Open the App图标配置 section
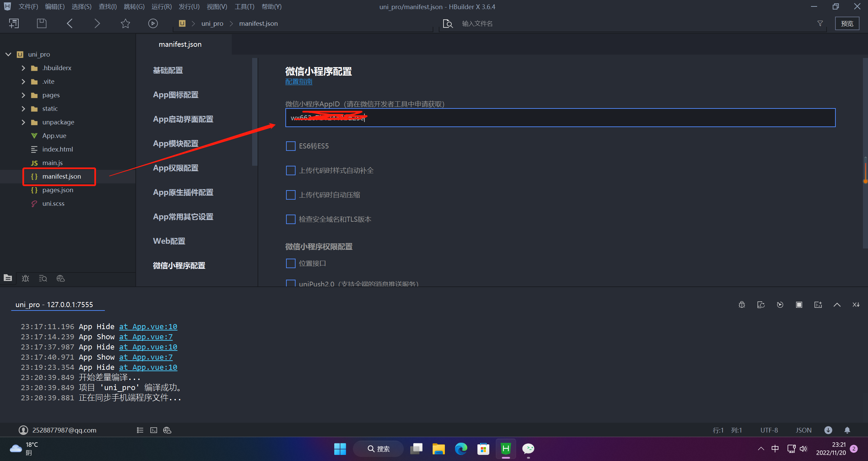 click(176, 95)
